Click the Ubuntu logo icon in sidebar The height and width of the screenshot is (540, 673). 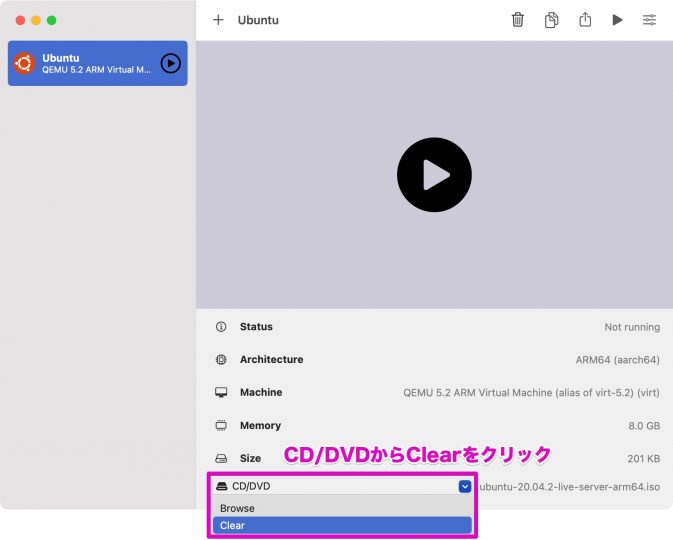click(x=24, y=64)
